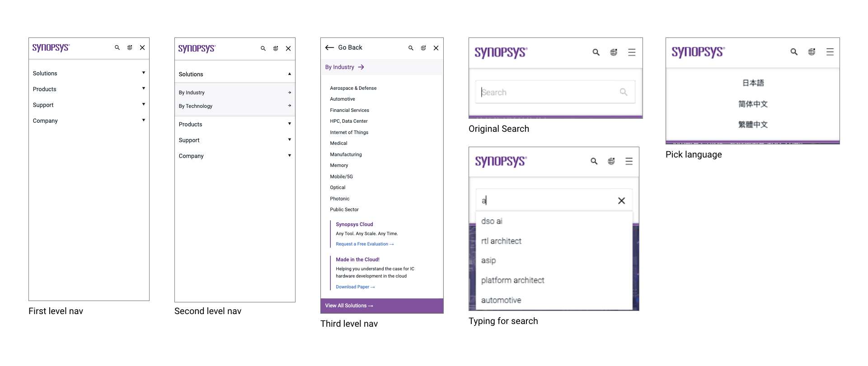Select Internet of Things
Screen dimensions: 868x366
(349, 132)
